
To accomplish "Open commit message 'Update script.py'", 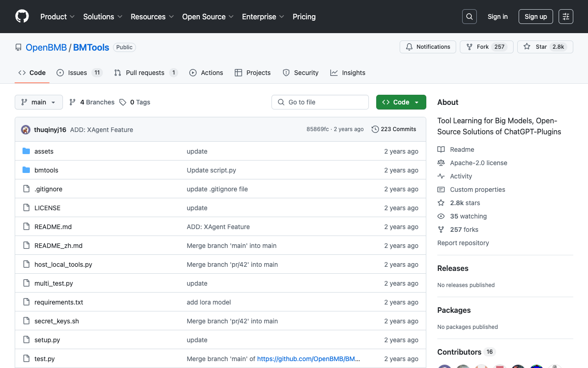I will click(211, 170).
